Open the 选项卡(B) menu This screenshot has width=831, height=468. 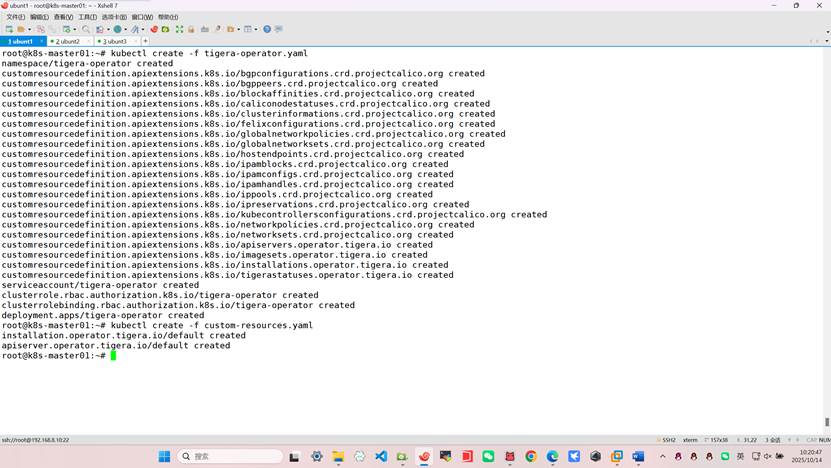coord(114,17)
